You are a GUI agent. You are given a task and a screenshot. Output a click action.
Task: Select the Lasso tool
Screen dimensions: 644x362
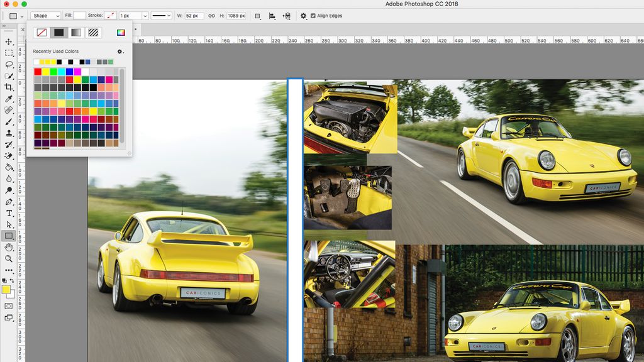click(8, 65)
